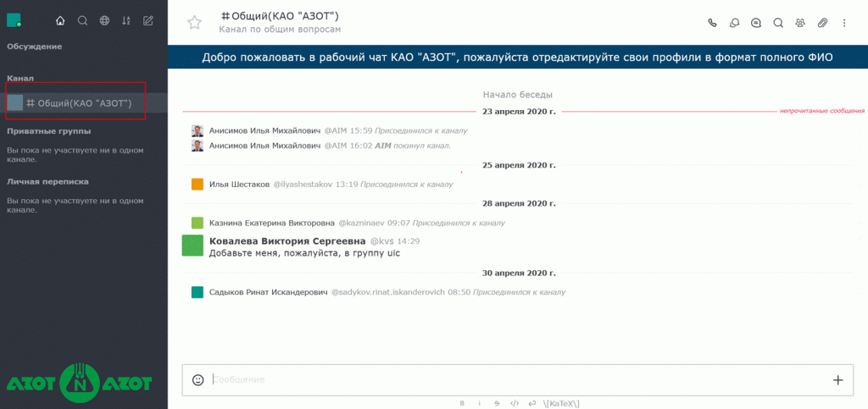Image resolution: width=868 pixels, height=409 pixels.
Task: Click the Приватные группы section heading
Action: [48, 131]
